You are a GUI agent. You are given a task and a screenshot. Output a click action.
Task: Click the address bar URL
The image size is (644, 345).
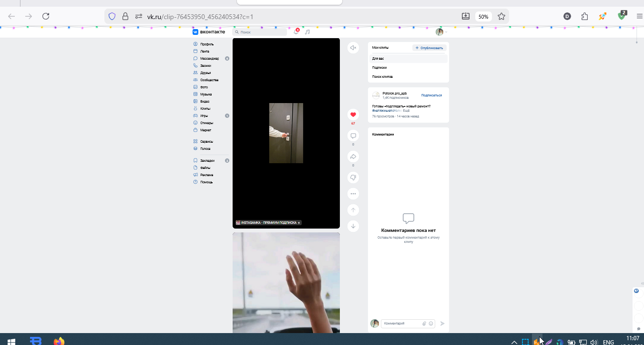pos(200,16)
